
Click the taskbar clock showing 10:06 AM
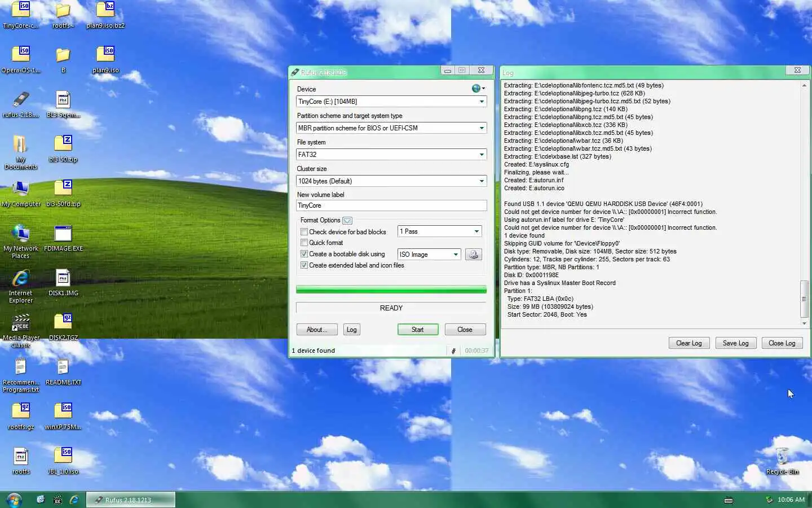pos(791,500)
